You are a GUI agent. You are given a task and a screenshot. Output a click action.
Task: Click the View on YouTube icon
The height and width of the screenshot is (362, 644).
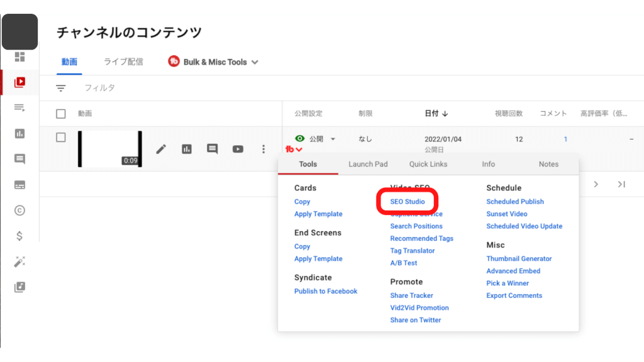[x=238, y=149]
